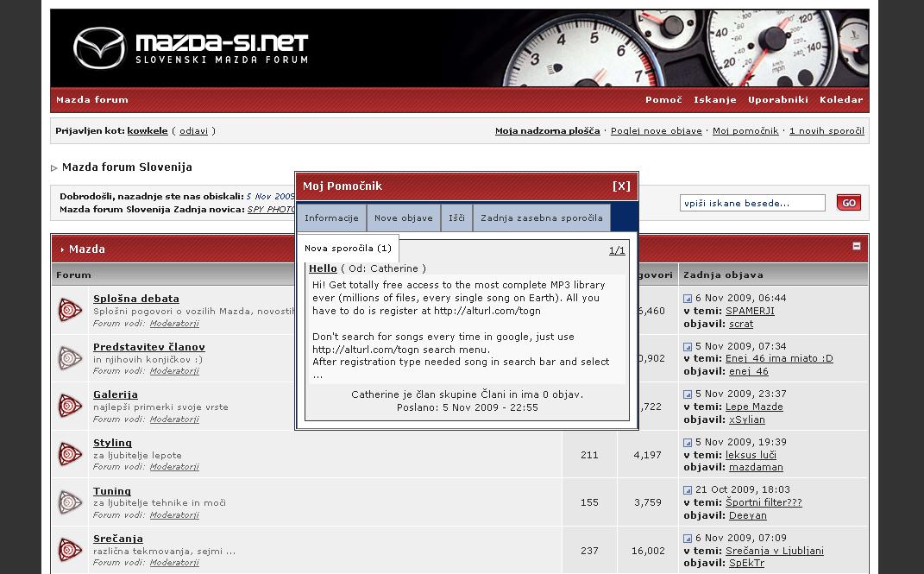Open Moderatorji link under Splošna debata

174,324
